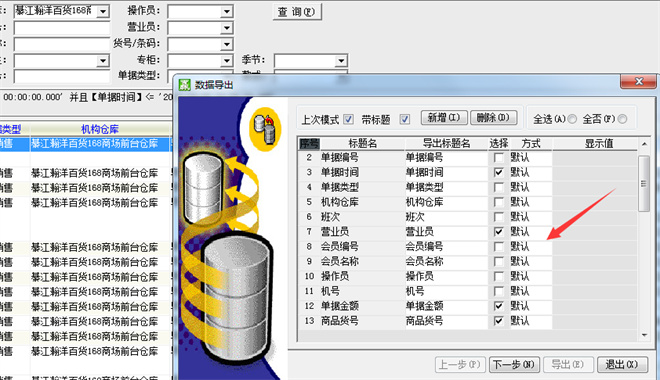Click the export list vertical scrollbar thumb
This screenshot has height=380, width=660.
(643, 183)
